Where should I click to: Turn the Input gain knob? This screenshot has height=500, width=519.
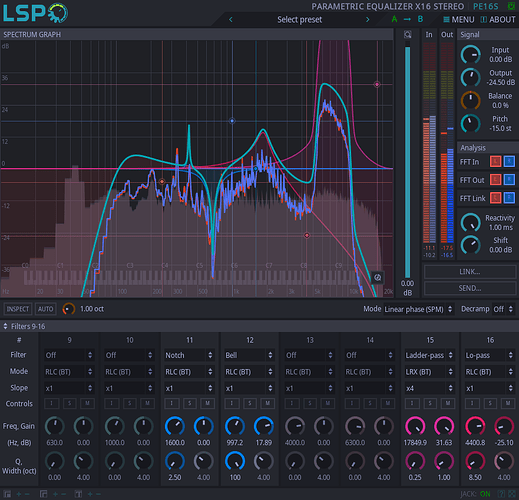470,55
